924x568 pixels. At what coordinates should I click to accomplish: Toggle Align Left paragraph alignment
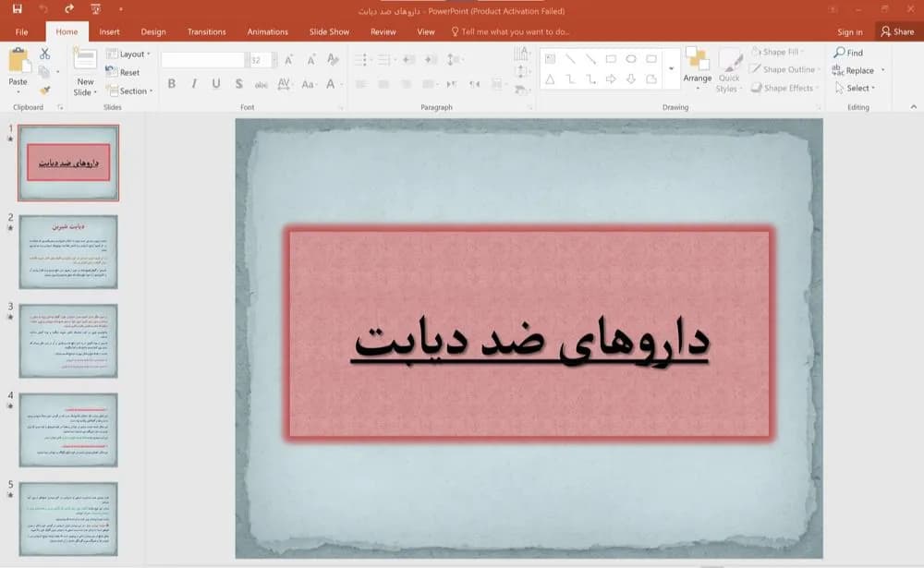coord(361,84)
